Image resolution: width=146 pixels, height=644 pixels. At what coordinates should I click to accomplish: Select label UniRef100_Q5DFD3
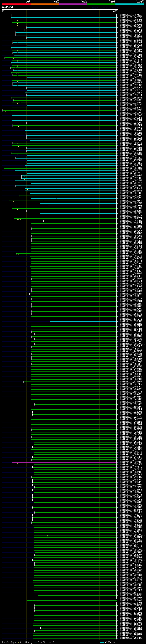(x=131, y=638)
